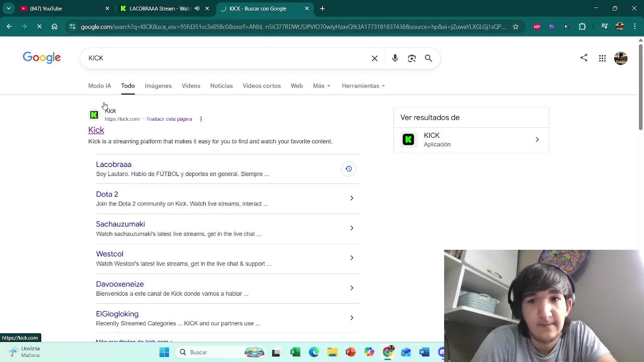The height and width of the screenshot is (362, 644).
Task: Open the ABP Adblock Plus extension
Action: [x=537, y=27]
